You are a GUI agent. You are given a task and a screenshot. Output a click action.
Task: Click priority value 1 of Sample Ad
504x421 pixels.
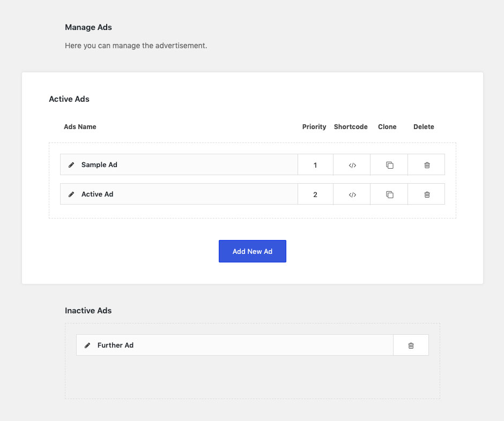[315, 165]
